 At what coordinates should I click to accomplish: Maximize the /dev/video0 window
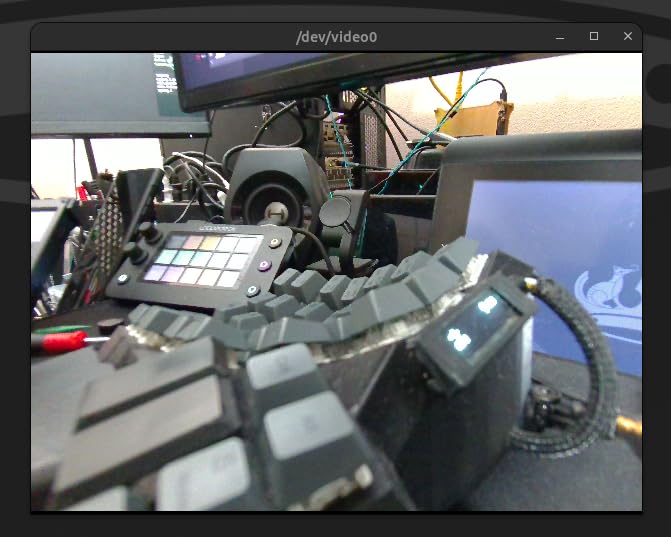point(594,36)
